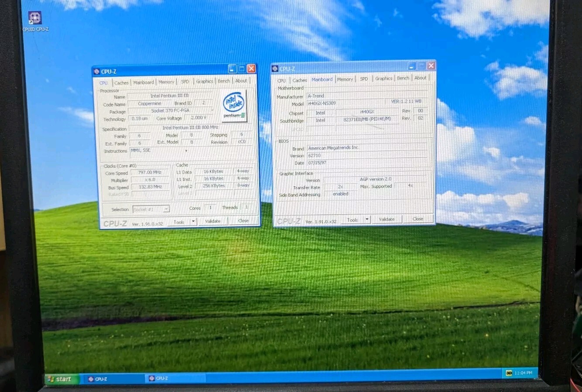Screen dimensions: 582x392
Task: Open the Bench tab in left CPU-Z window
Action: tap(224, 81)
